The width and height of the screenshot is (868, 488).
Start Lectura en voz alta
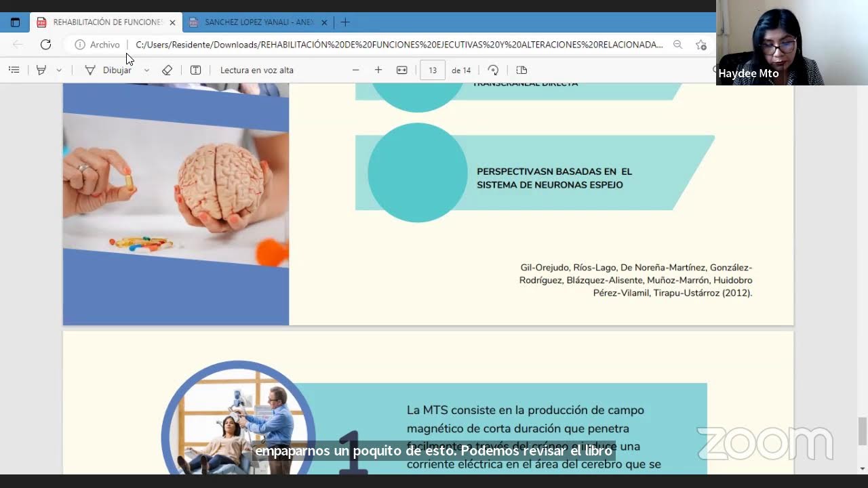pyautogui.click(x=256, y=70)
